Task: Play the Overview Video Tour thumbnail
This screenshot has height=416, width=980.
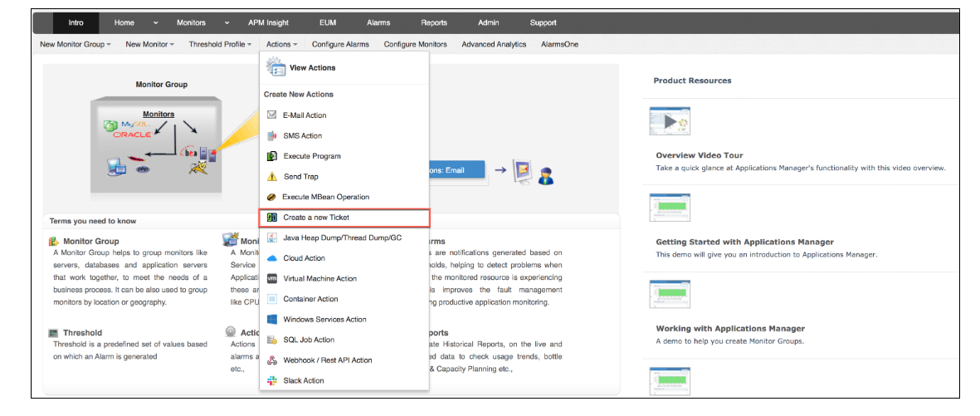Action: (x=670, y=121)
